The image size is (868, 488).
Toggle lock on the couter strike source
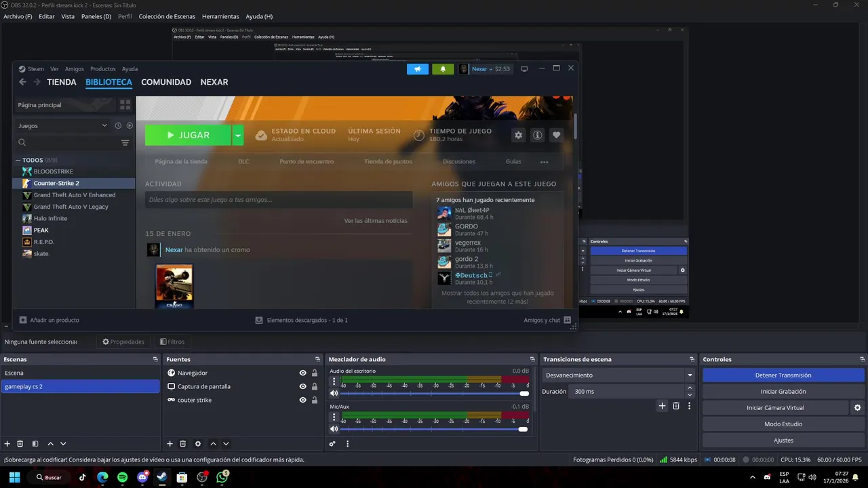coord(315,400)
